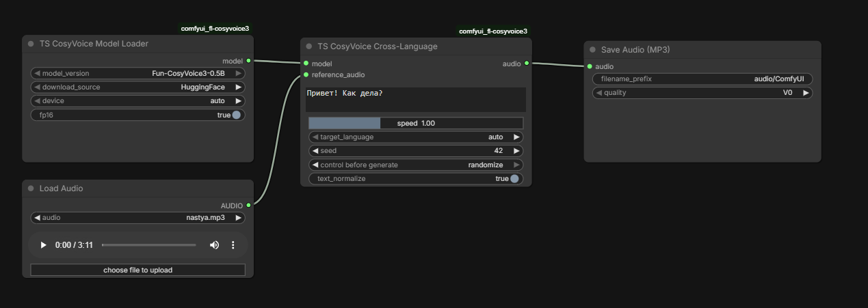
Task: Open the target_language auto dropdown
Action: pyautogui.click(x=416, y=137)
